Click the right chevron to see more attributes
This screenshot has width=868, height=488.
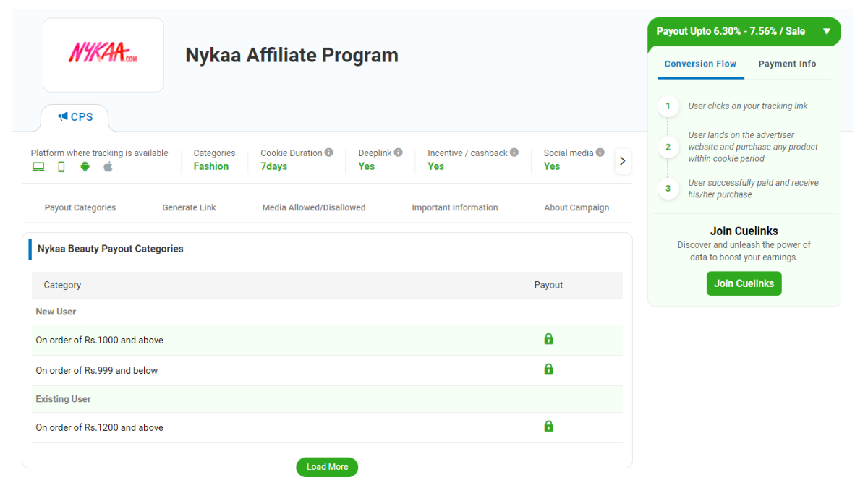coord(622,160)
